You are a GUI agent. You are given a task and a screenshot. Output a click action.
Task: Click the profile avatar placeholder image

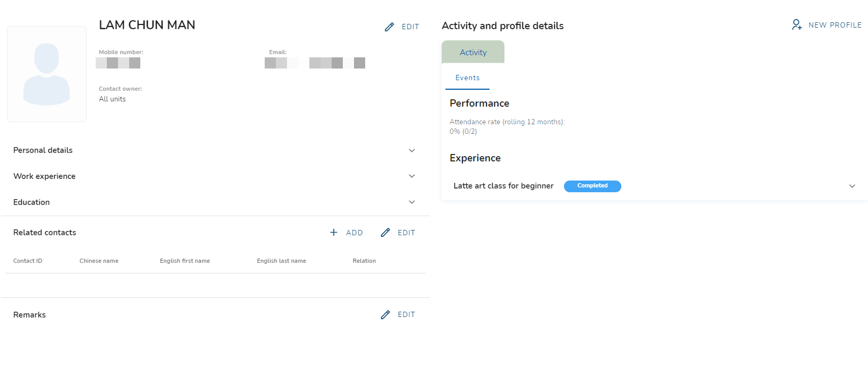click(47, 74)
